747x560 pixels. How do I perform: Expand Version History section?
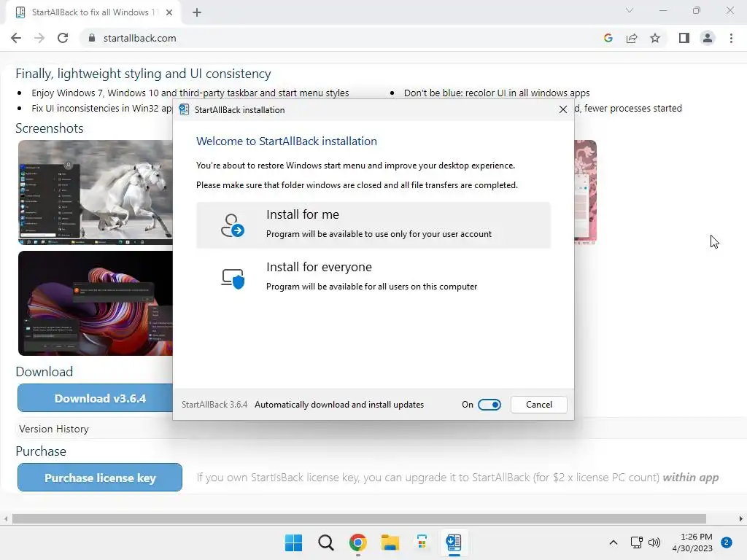[x=54, y=429]
